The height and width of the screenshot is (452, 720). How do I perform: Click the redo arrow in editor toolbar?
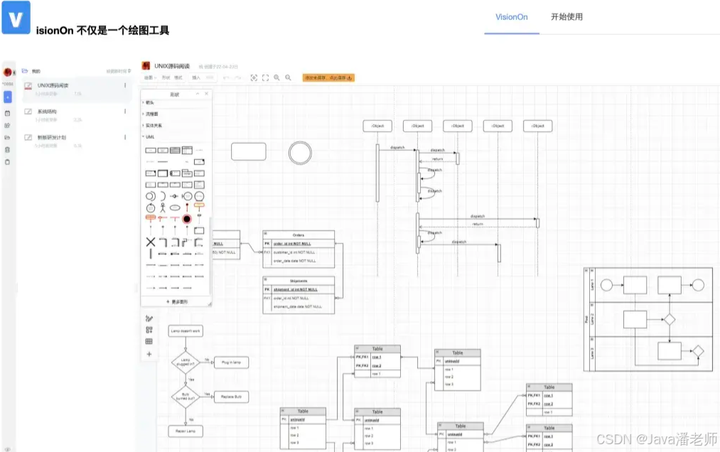[237, 78]
